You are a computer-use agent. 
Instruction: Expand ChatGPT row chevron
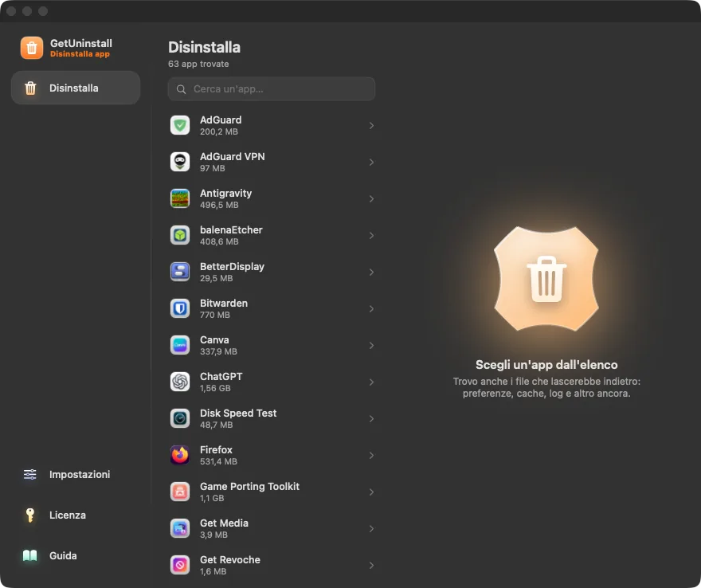click(x=371, y=382)
